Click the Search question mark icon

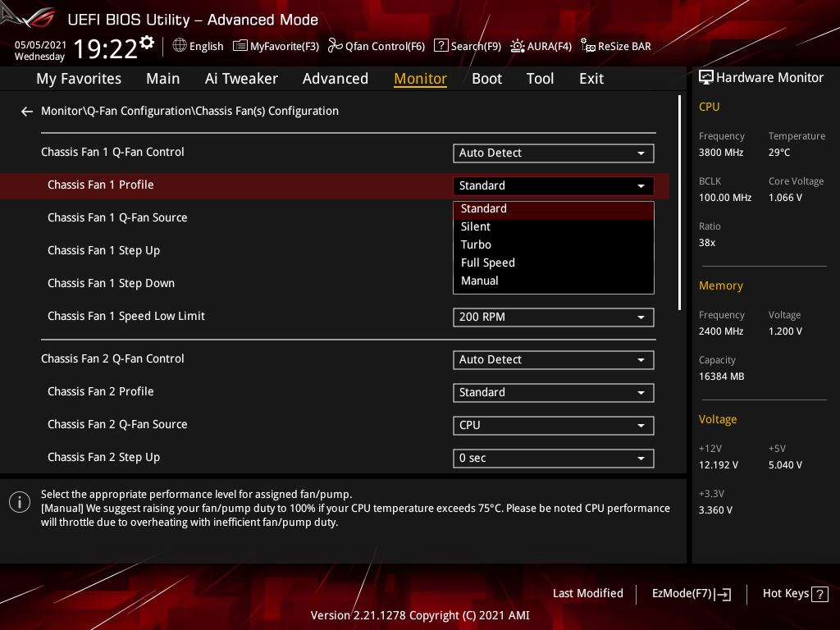point(441,46)
